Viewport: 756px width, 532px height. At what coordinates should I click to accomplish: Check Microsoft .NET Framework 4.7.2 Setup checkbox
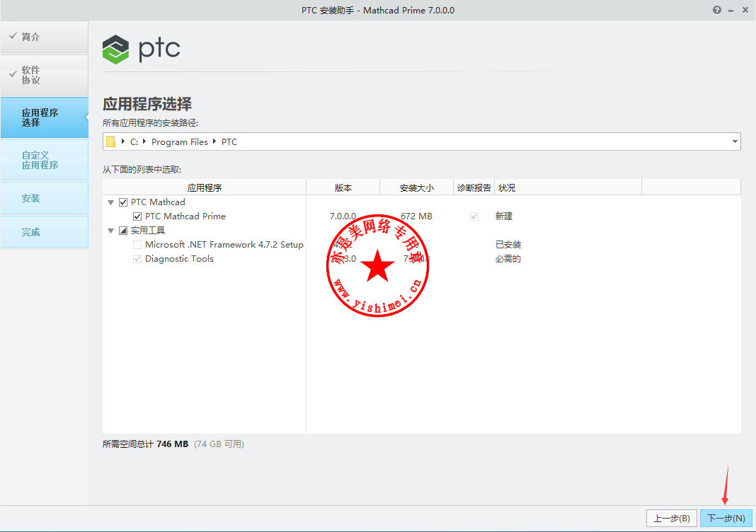click(x=137, y=245)
